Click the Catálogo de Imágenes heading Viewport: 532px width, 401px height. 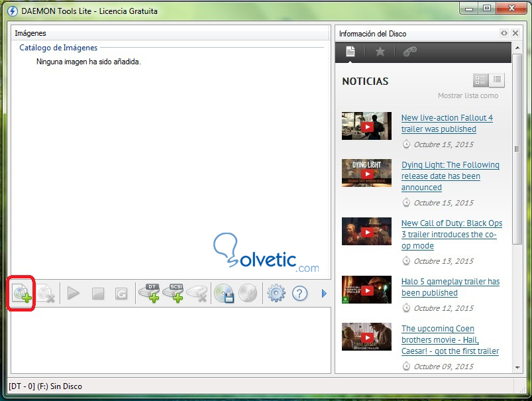(x=58, y=48)
